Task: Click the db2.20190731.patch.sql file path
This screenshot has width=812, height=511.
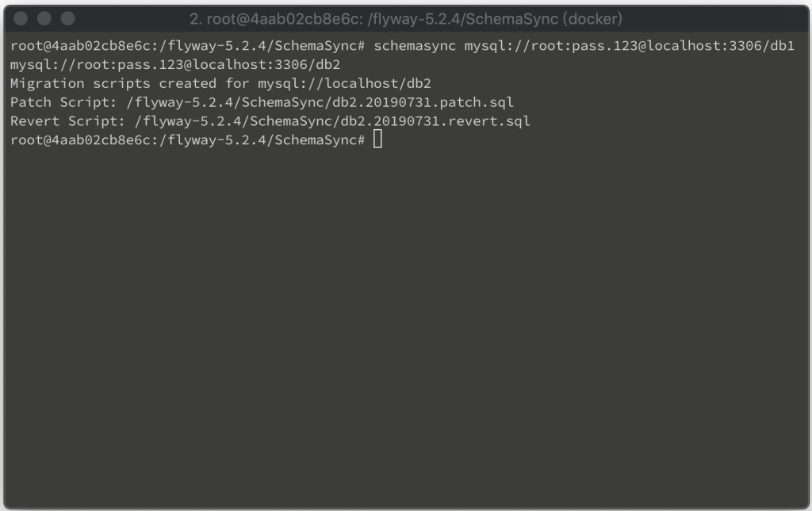Action: (x=320, y=102)
